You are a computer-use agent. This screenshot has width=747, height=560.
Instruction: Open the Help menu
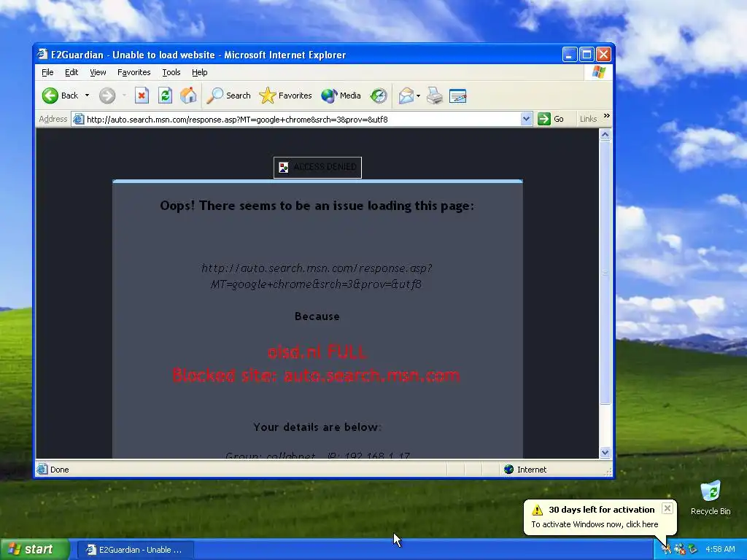pyautogui.click(x=200, y=72)
